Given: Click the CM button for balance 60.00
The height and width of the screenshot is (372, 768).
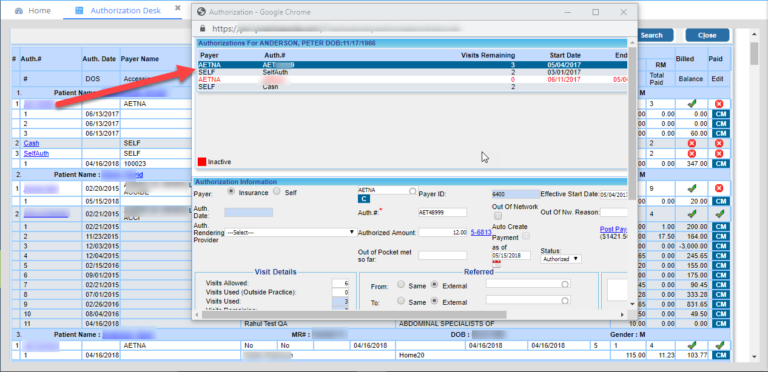Looking at the screenshot, I should [720, 133].
